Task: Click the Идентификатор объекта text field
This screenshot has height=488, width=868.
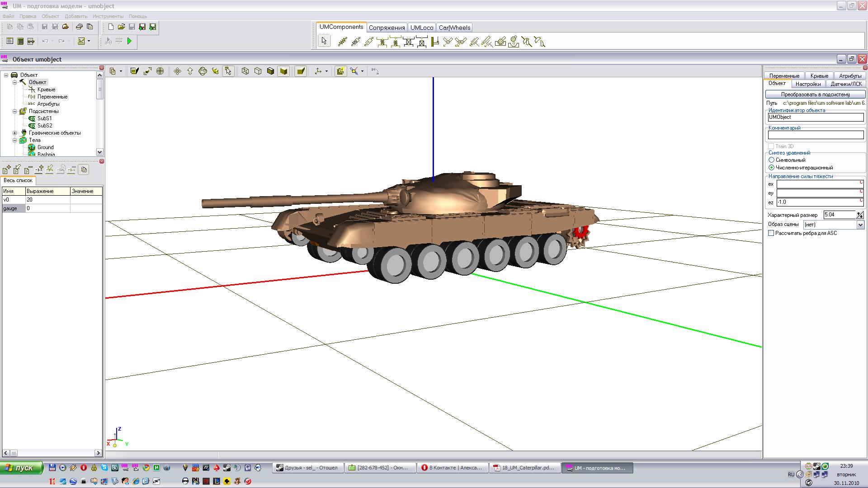Action: tap(815, 117)
